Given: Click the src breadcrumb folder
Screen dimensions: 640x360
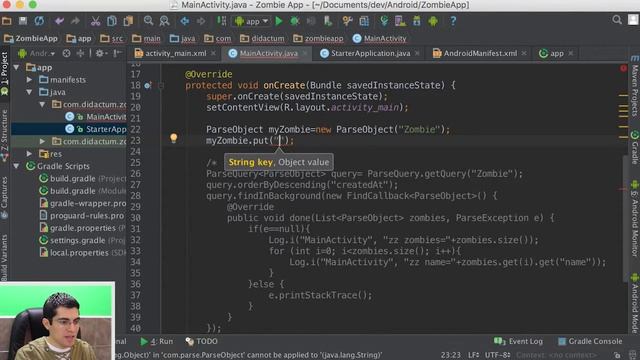Looking at the screenshot, I should 111,38.
